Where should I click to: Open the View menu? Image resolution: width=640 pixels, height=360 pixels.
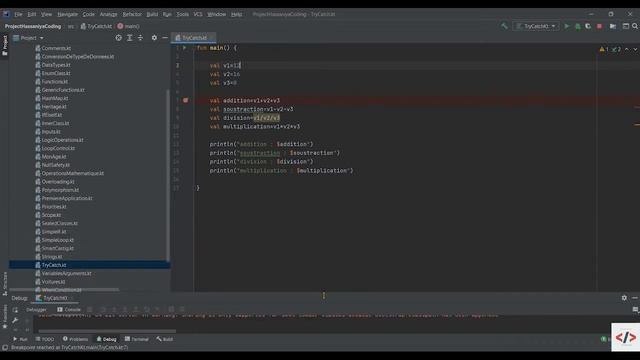(46, 14)
